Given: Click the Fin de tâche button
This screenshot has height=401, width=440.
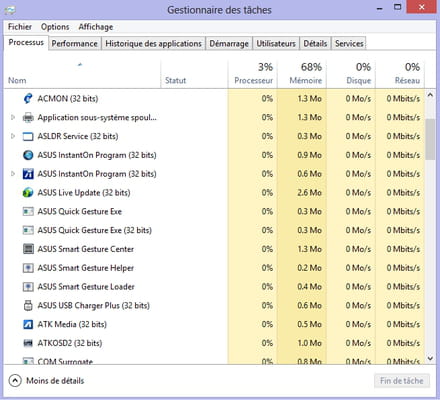Looking at the screenshot, I should click(x=402, y=381).
